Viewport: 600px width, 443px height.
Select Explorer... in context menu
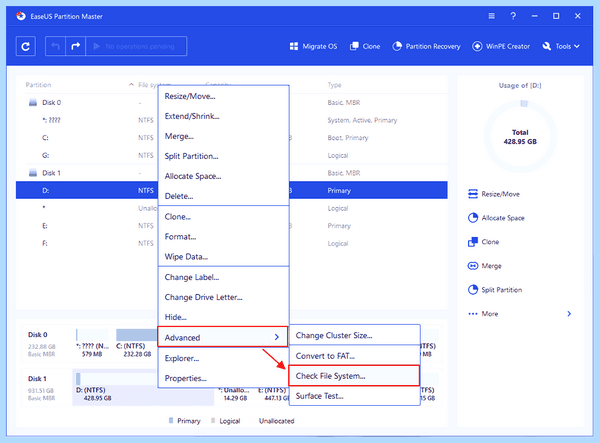pyautogui.click(x=223, y=358)
